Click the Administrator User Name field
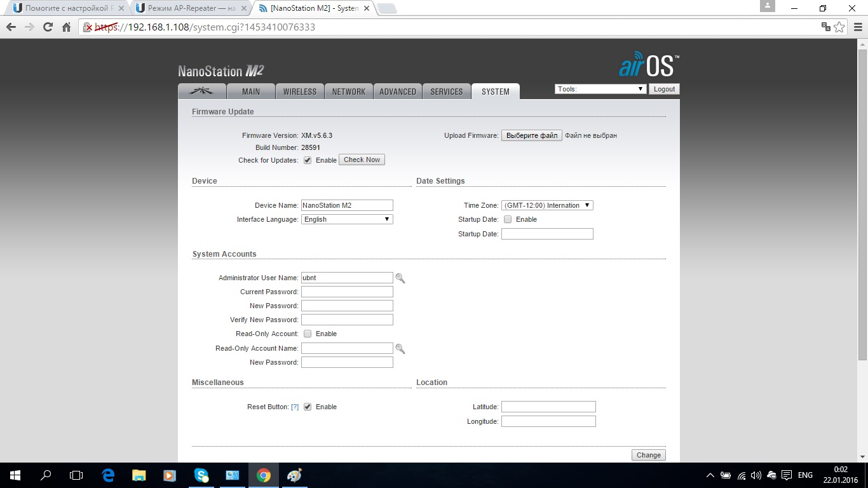Screen dimensions: 868x488 (347, 278)
